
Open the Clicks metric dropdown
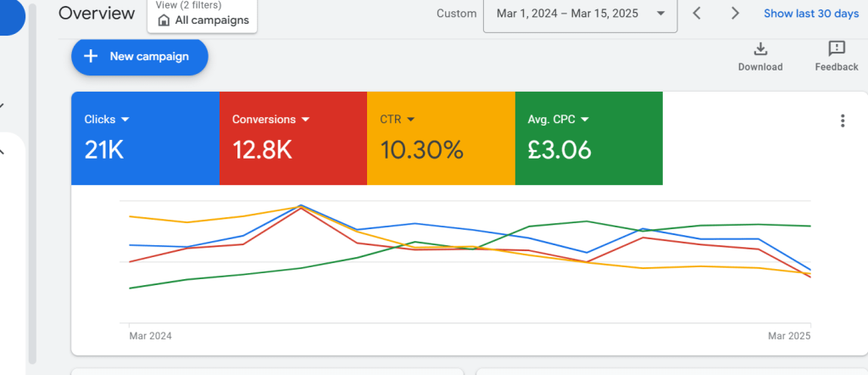pos(125,120)
